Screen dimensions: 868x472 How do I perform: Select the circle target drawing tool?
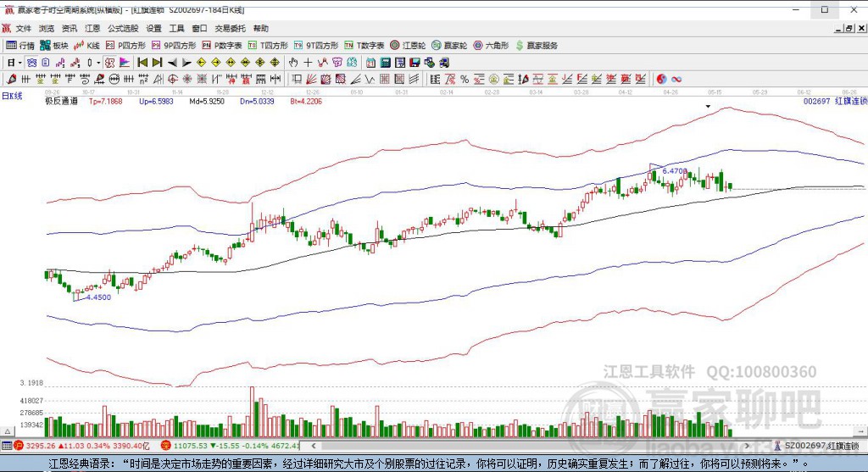point(173,79)
